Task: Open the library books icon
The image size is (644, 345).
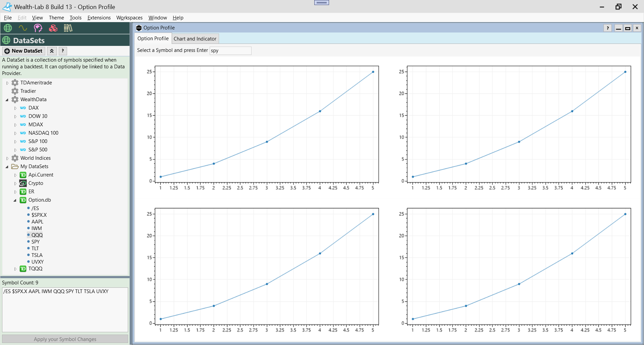Action: [x=68, y=28]
